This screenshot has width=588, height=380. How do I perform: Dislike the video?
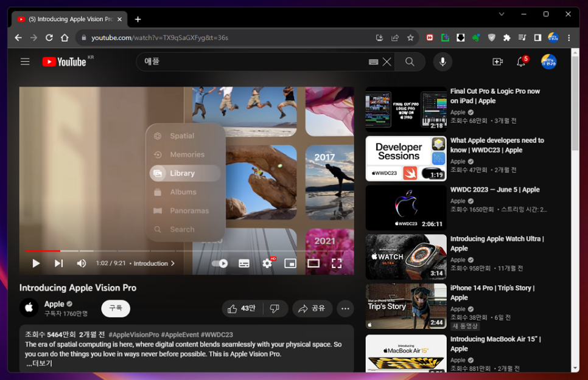[275, 308]
